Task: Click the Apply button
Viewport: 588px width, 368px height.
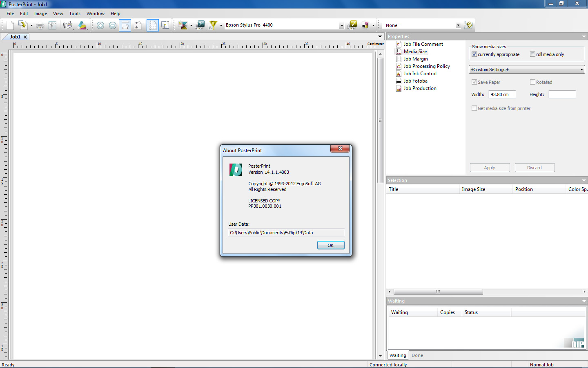Action: point(490,168)
